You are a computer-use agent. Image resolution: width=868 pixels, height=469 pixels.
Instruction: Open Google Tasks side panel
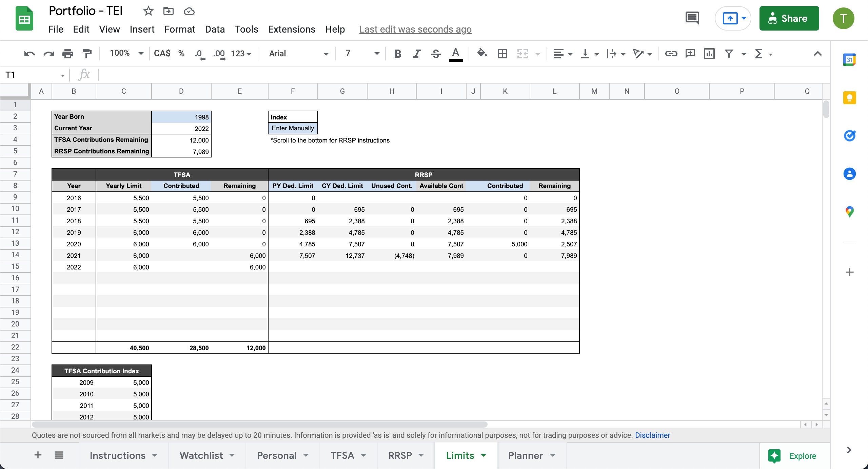point(849,136)
